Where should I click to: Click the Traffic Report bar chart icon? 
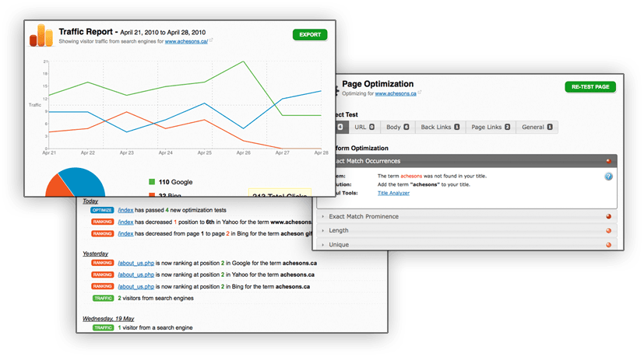pyautogui.click(x=41, y=36)
